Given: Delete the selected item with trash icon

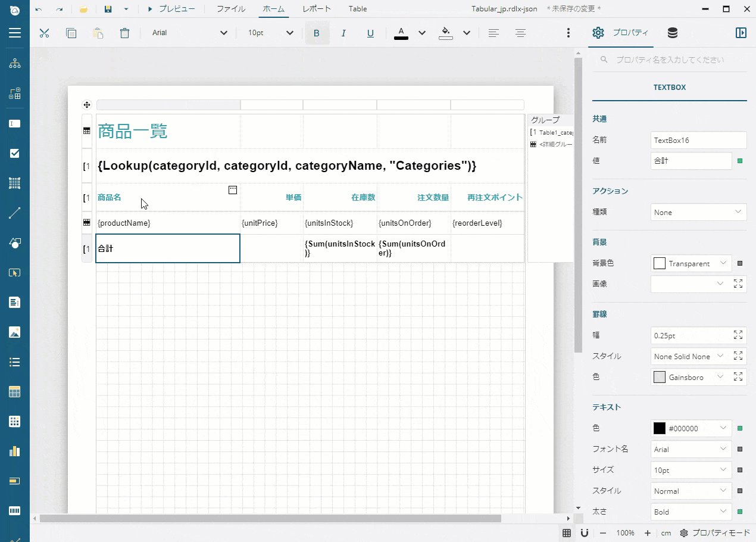Looking at the screenshot, I should pyautogui.click(x=125, y=33).
